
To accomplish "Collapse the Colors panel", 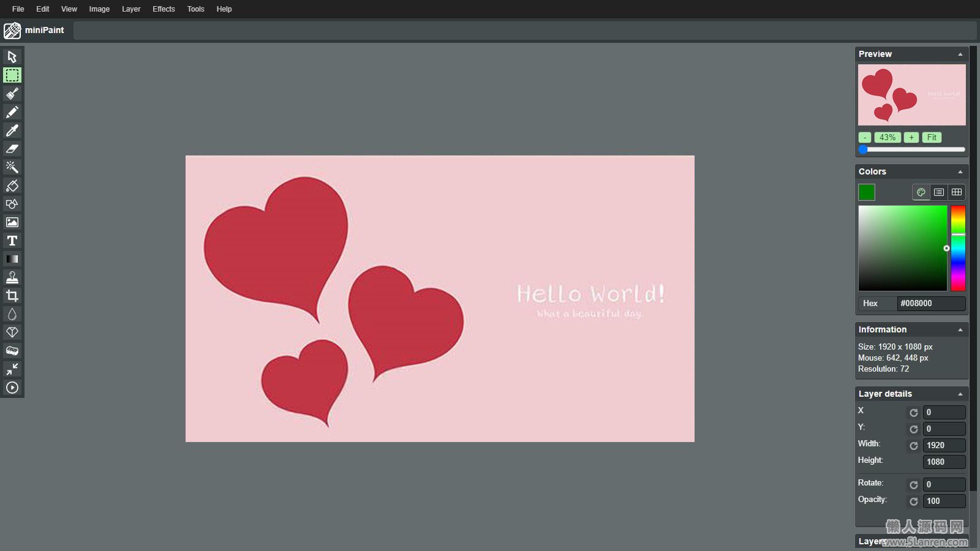I will (960, 172).
